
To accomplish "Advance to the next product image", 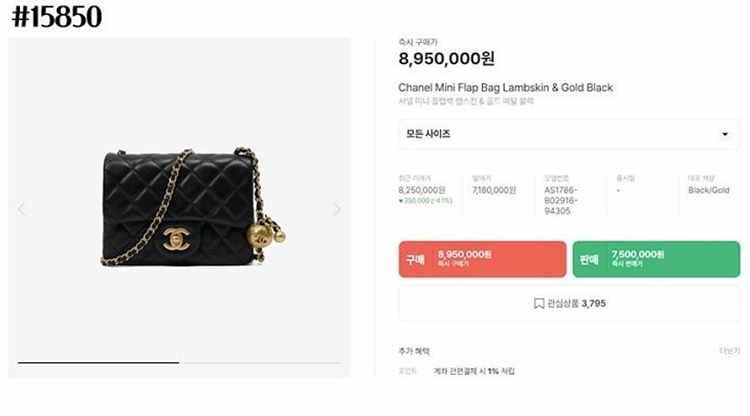I will click(x=337, y=208).
